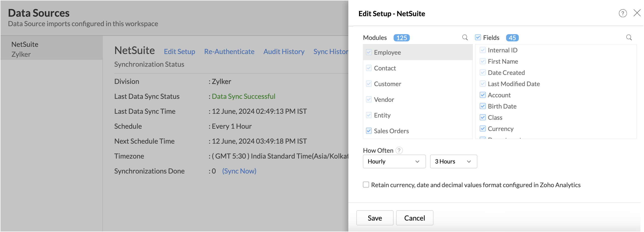
Task: Click the Fields count badge 45
Action: (x=512, y=38)
